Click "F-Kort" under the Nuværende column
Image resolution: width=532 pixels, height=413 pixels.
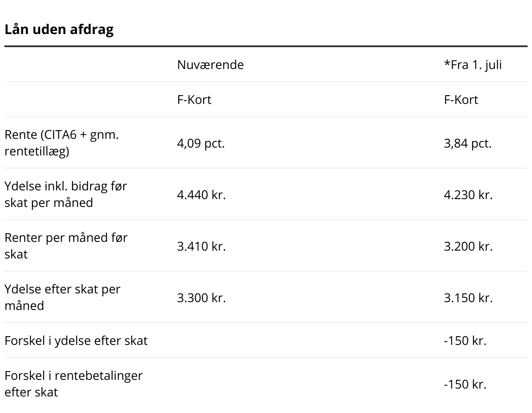coord(194,100)
